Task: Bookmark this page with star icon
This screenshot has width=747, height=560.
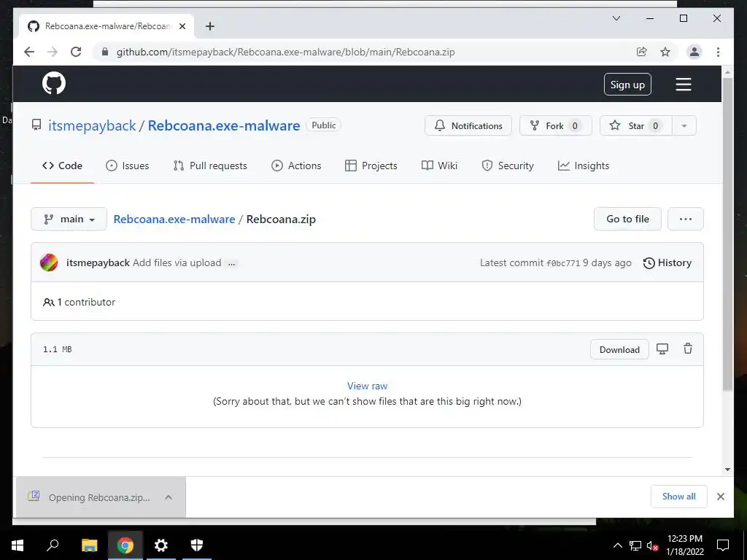Action: coord(665,52)
